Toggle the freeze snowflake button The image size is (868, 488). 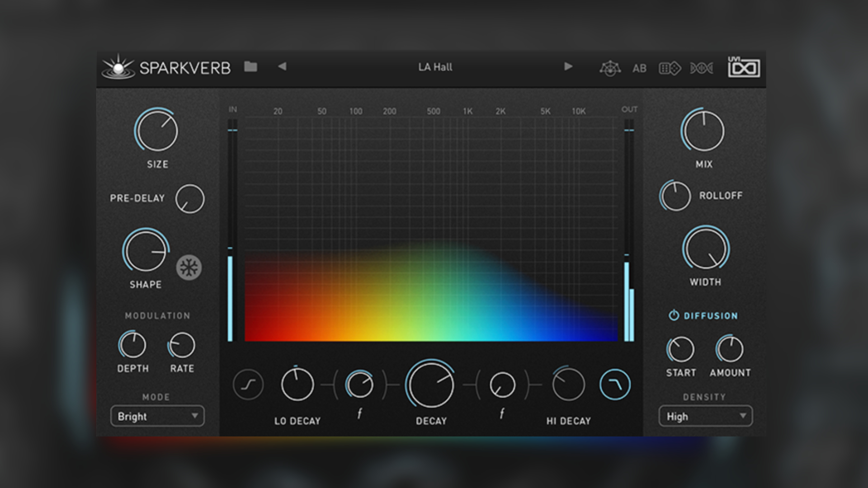pos(189,267)
